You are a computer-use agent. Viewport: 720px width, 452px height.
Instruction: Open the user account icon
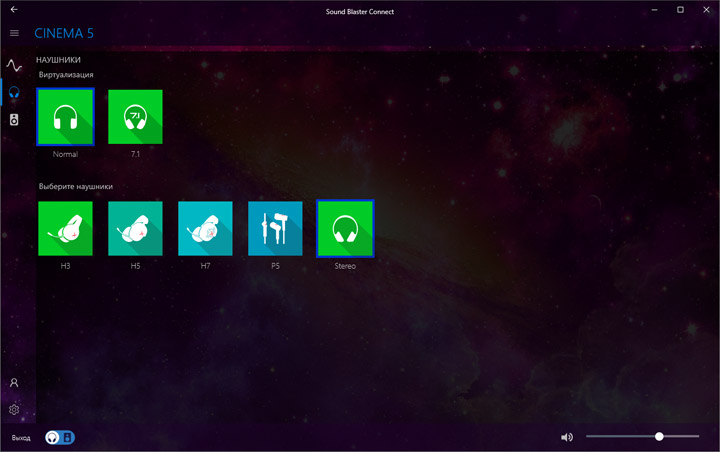14,383
